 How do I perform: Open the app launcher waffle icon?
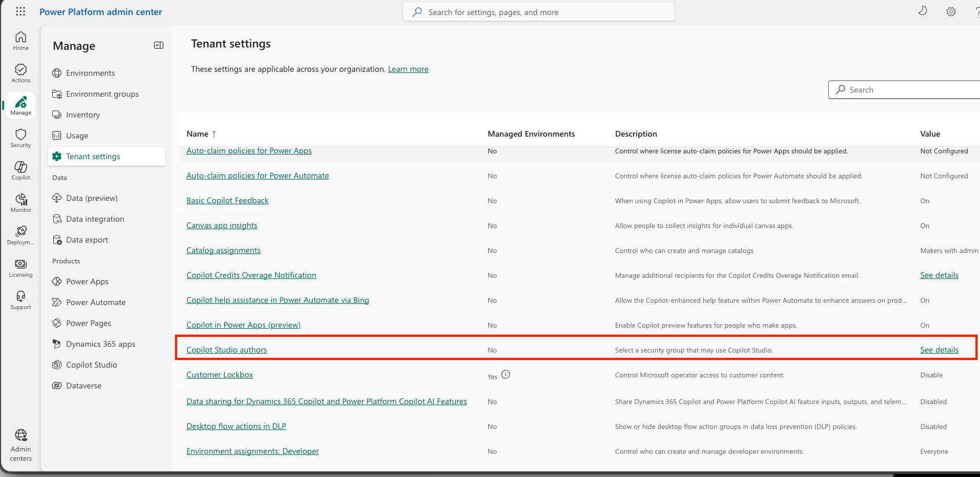(x=20, y=12)
